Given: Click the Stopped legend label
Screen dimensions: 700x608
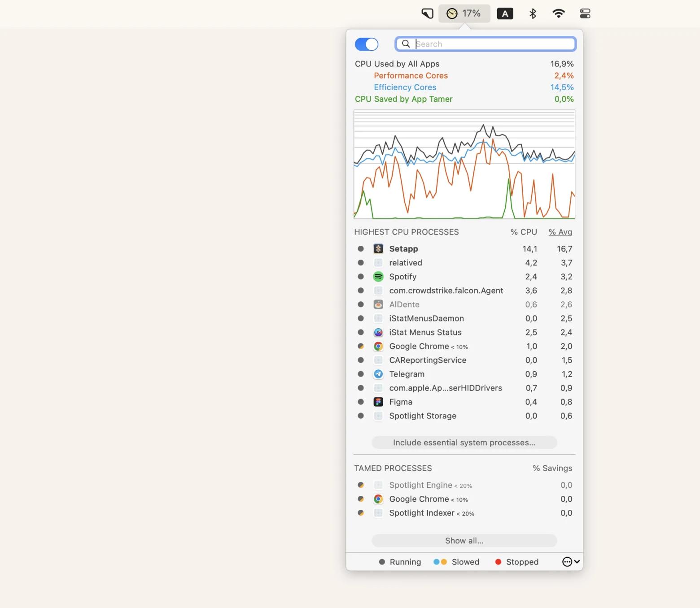Looking at the screenshot, I should (522, 562).
